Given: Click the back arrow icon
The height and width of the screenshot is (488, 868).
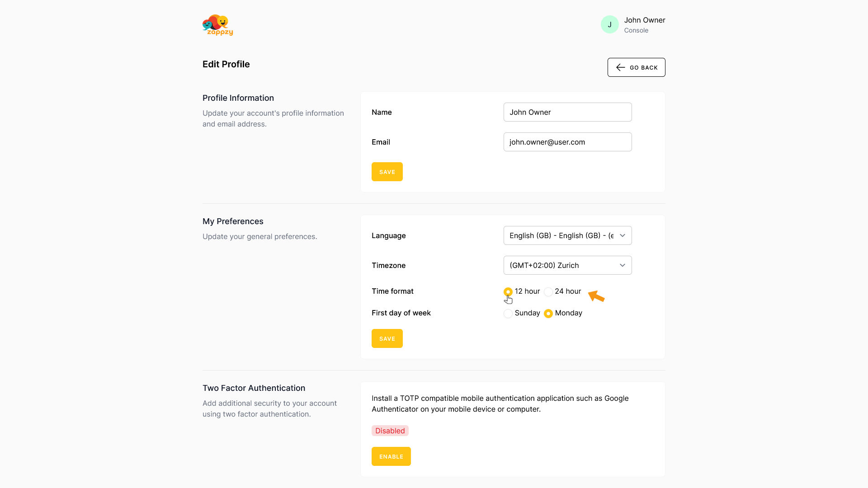Looking at the screenshot, I should (620, 67).
